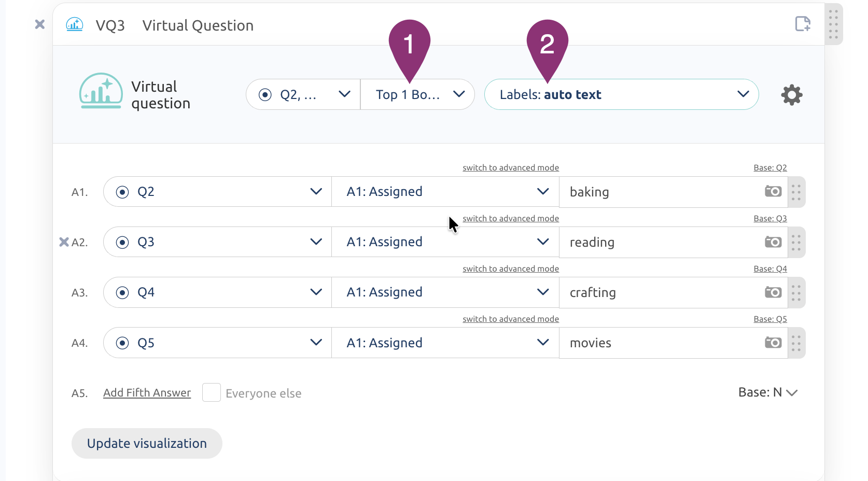868x481 pixels.
Task: Expand A1: Assigned dropdown in Q3 row
Action: (445, 242)
